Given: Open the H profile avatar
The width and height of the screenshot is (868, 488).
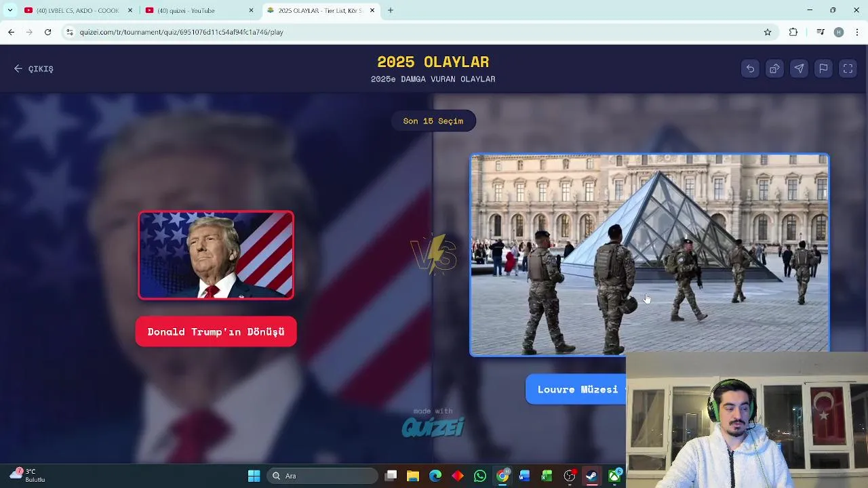Looking at the screenshot, I should (x=839, y=32).
